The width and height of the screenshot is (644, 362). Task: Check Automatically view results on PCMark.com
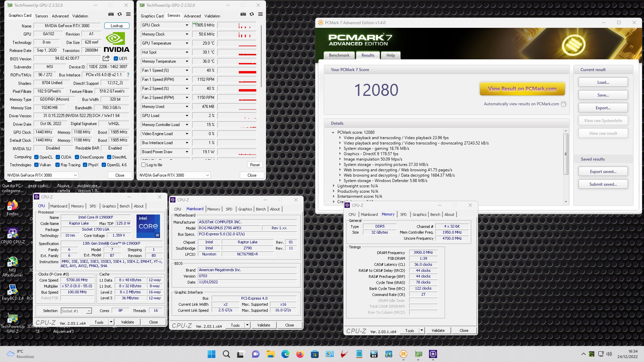tap(563, 104)
